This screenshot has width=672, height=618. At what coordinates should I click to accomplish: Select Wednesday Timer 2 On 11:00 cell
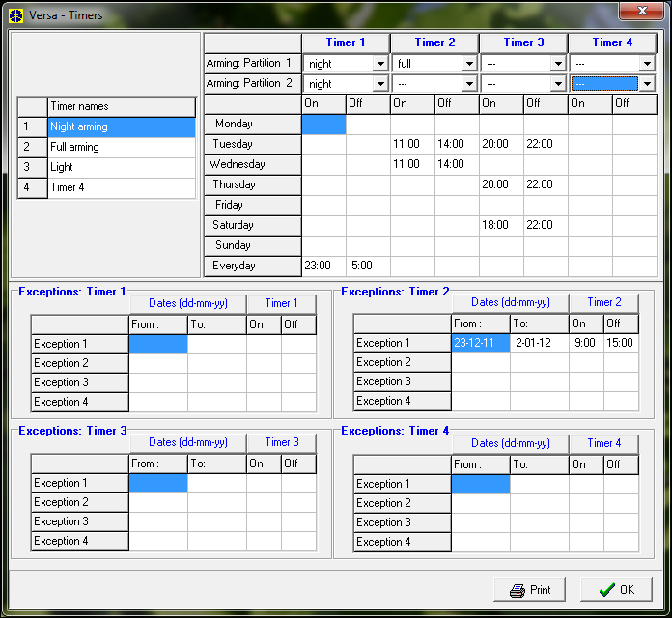point(412,164)
